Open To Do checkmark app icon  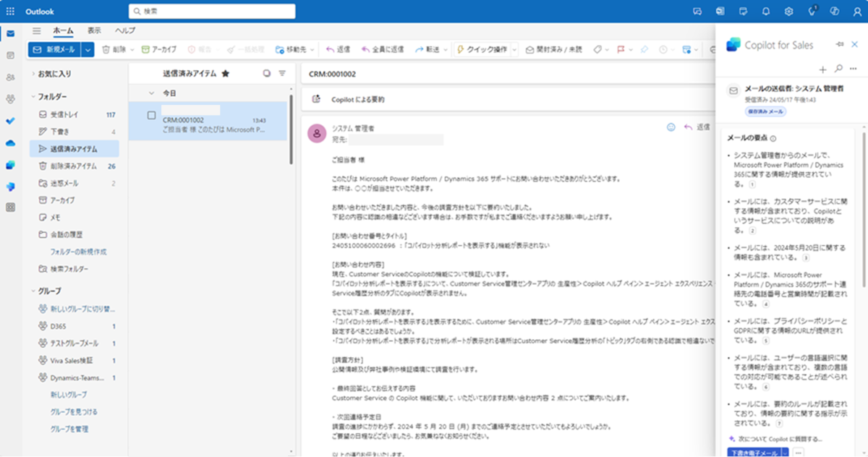coord(10,121)
